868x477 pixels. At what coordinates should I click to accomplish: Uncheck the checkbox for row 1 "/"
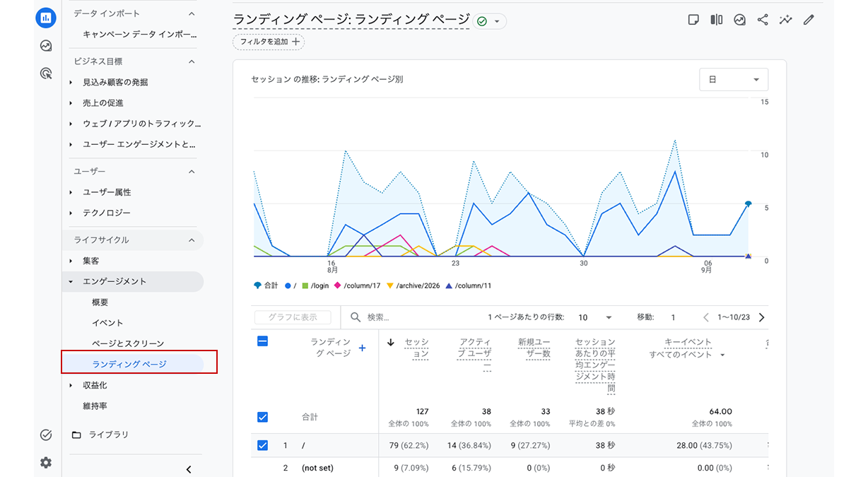262,445
